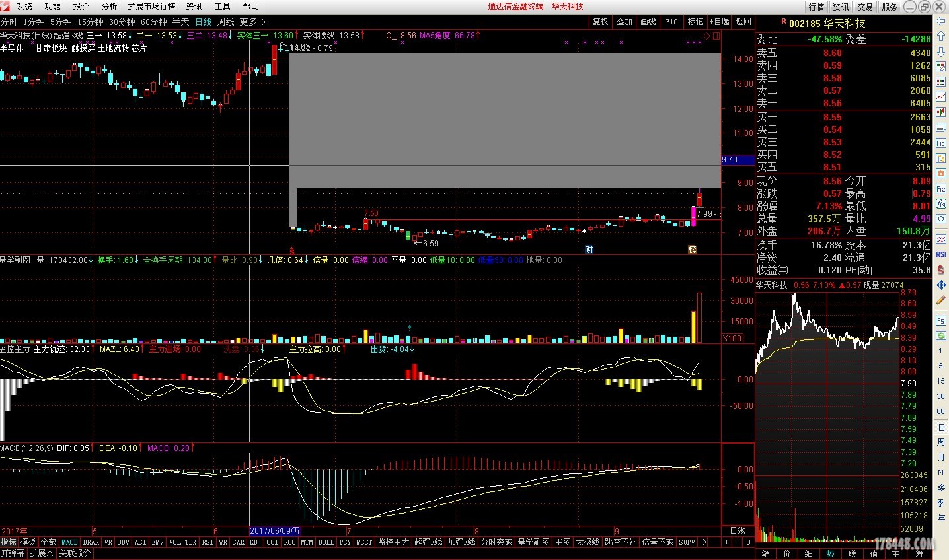949x560 pixels.
Task: Select weekly 周 period in sidebar
Action: tap(940, 442)
